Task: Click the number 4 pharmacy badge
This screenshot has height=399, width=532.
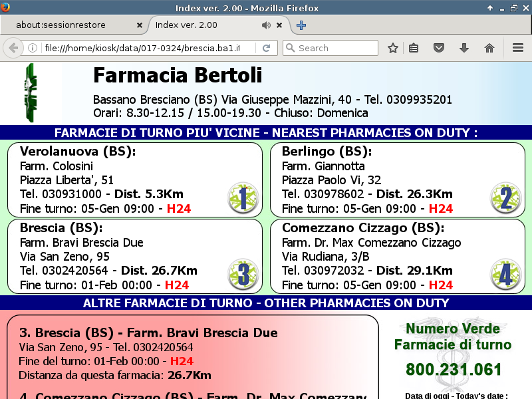Action: [505, 274]
